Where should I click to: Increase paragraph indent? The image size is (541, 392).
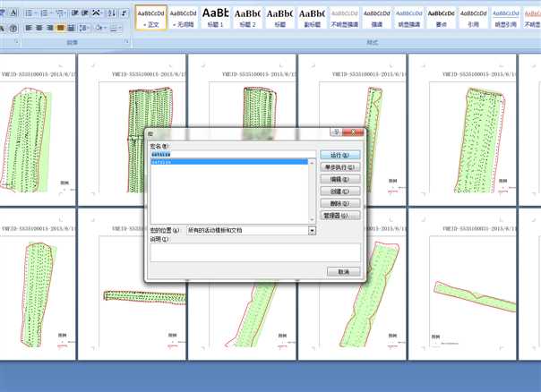click(x=84, y=13)
